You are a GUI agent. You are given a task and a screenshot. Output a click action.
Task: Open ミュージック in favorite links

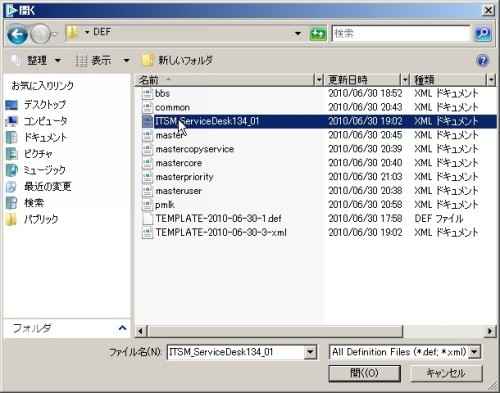44,170
